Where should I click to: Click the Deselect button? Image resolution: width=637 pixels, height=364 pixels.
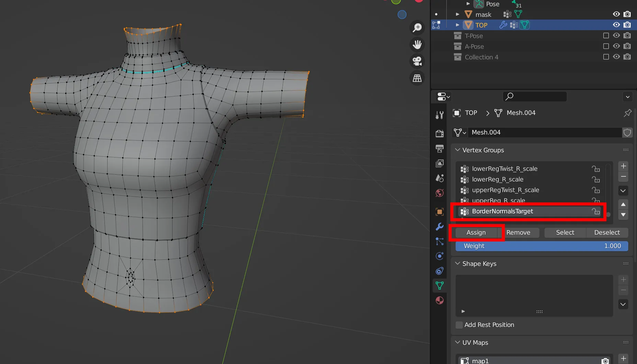[607, 233]
